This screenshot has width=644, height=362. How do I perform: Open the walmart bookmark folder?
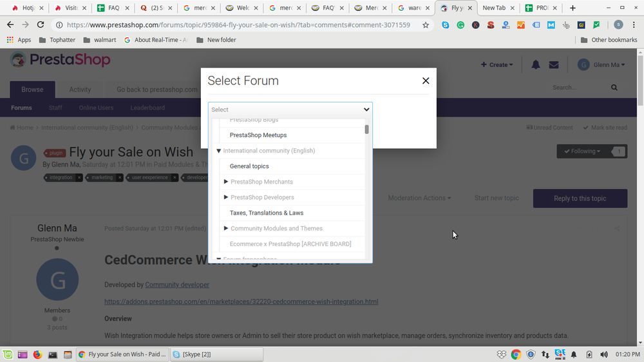pos(100,40)
